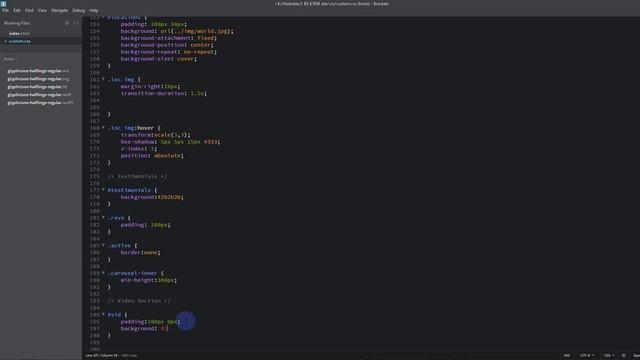Click the line and column indicator in status bar
The height and width of the screenshot is (360, 640).
[101, 356]
